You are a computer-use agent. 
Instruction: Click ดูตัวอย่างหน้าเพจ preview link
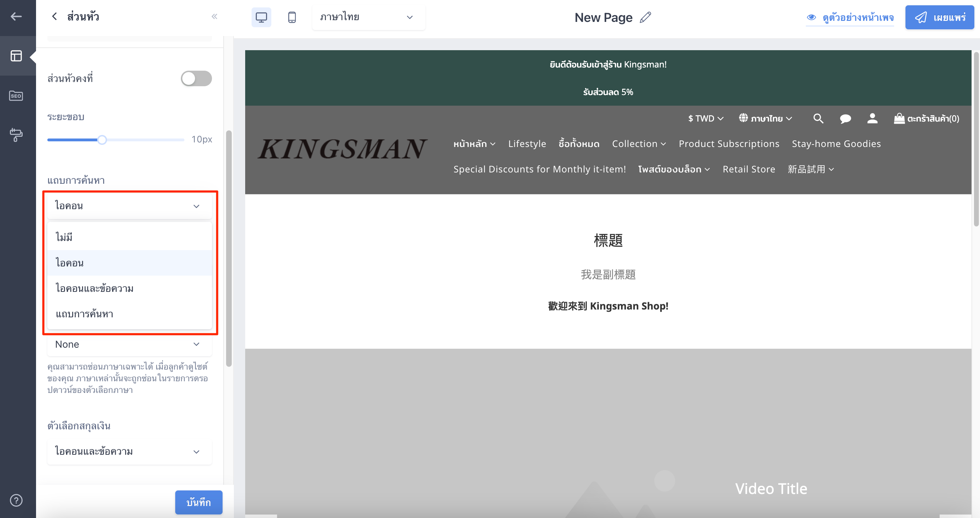point(858,18)
